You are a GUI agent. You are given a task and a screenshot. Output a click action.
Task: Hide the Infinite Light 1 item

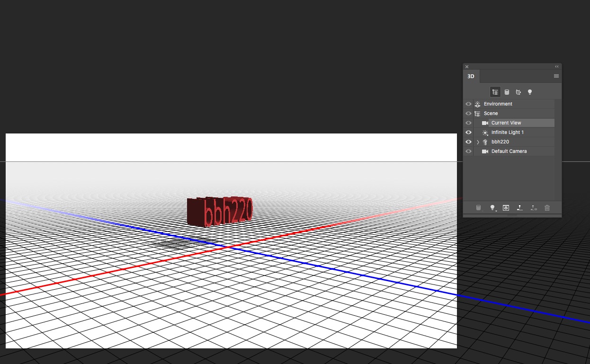point(468,133)
